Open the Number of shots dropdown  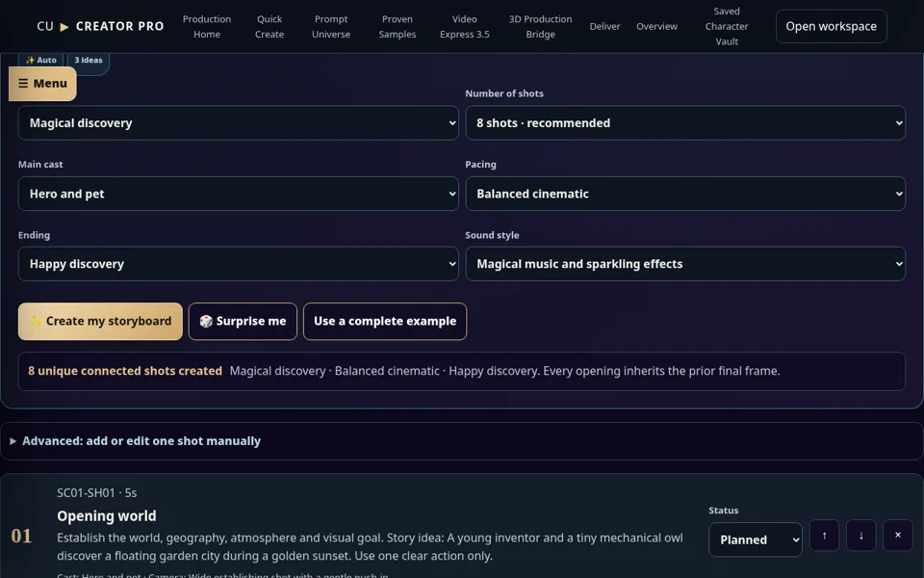[685, 122]
